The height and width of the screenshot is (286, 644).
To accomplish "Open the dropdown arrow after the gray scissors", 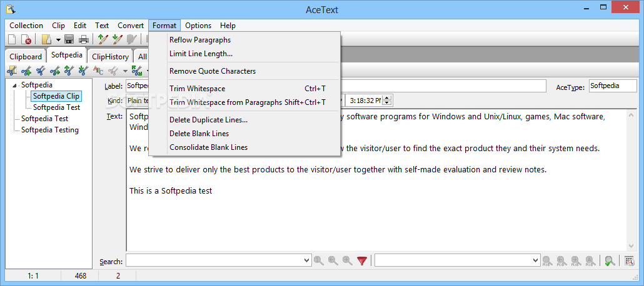I will coord(125,71).
